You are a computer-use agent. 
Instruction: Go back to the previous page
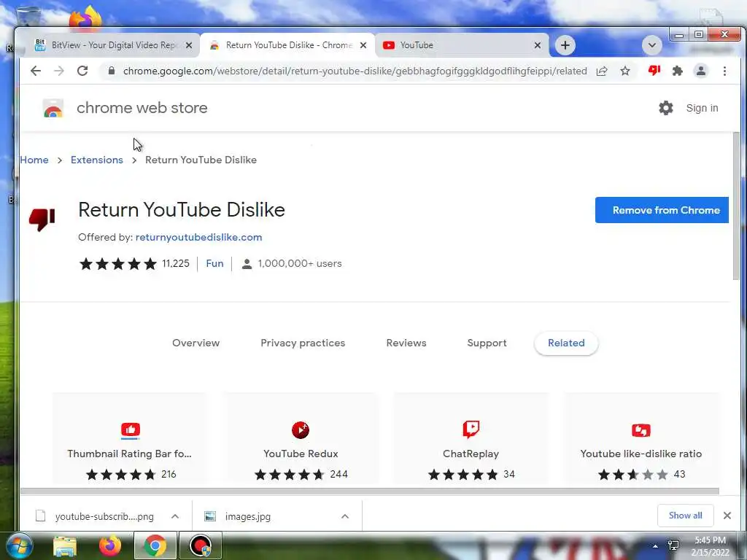coord(36,71)
